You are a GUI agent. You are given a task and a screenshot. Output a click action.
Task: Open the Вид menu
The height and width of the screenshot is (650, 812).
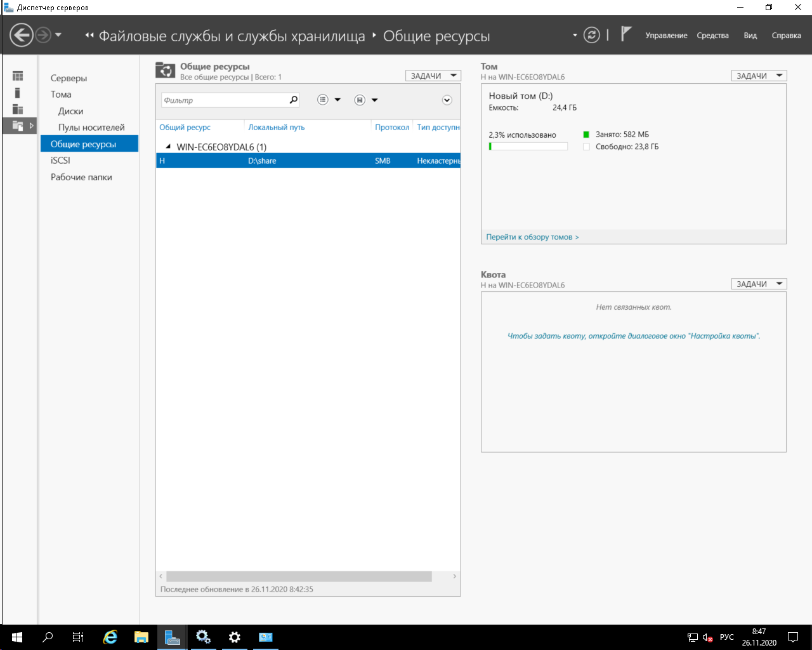tap(750, 36)
